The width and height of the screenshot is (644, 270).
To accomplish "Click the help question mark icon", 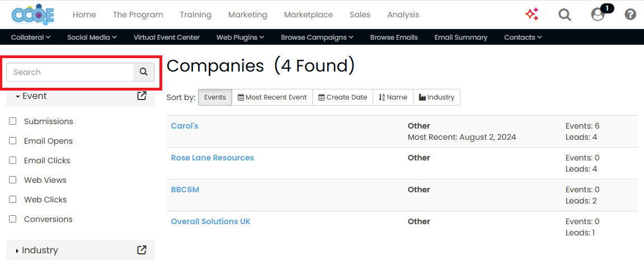I will pyautogui.click(x=630, y=15).
